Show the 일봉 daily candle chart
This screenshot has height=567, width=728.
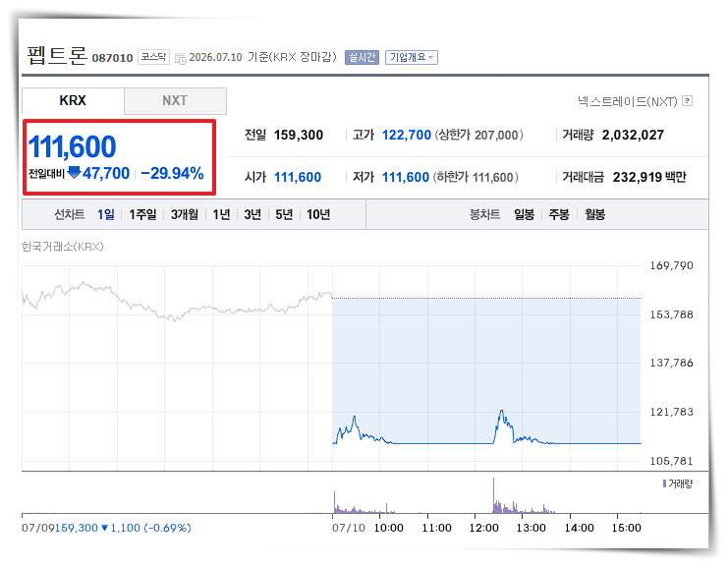(525, 214)
